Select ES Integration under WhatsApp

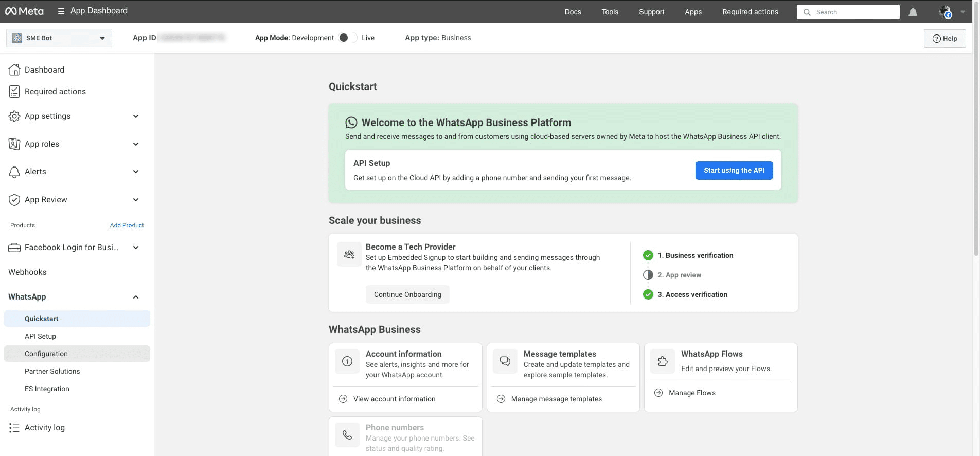click(x=77, y=389)
